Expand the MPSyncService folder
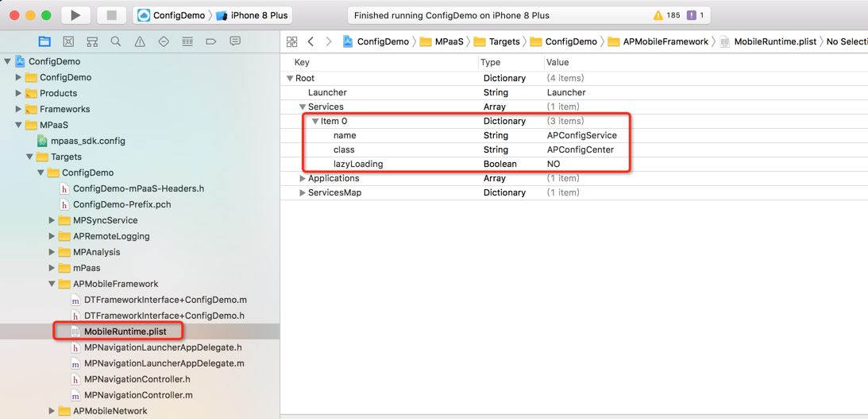This screenshot has height=419, width=868. (52, 220)
